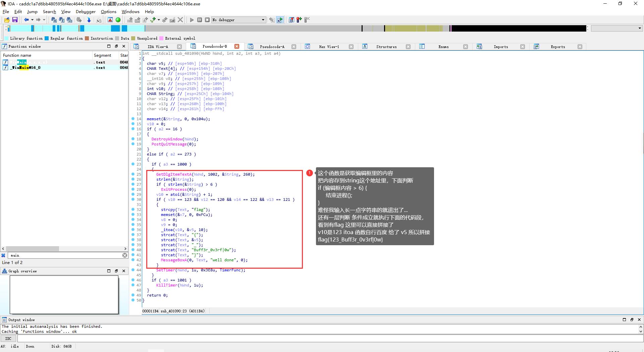This screenshot has width=644, height=352.
Task: Save the database with the floppy icon
Action: [15, 20]
